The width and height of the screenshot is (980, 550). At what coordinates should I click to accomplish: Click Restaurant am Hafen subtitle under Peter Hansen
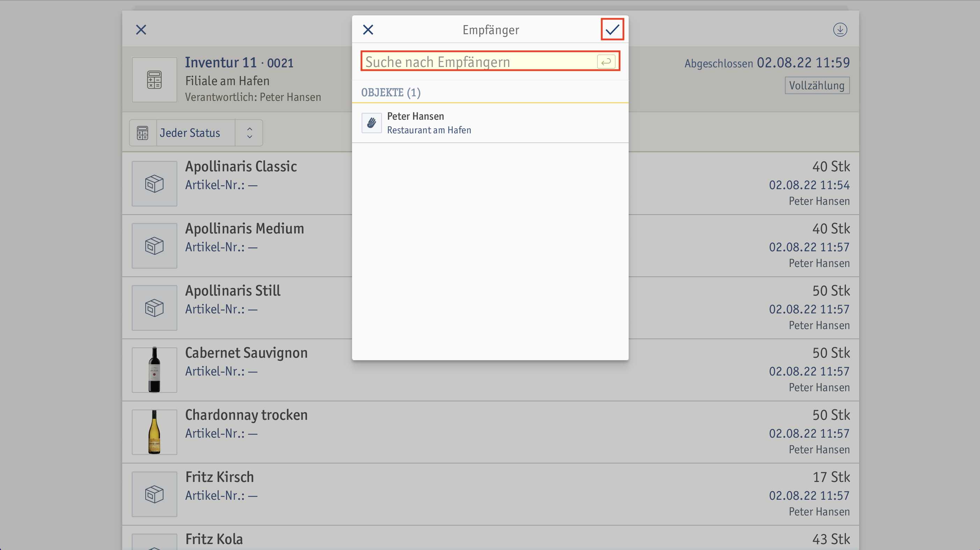pos(429,130)
